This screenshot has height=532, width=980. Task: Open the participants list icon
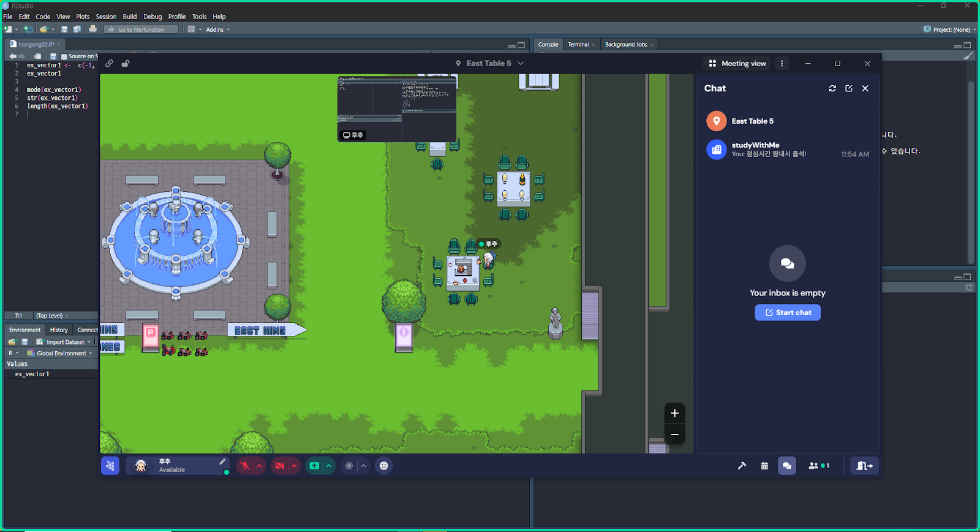[x=818, y=466]
